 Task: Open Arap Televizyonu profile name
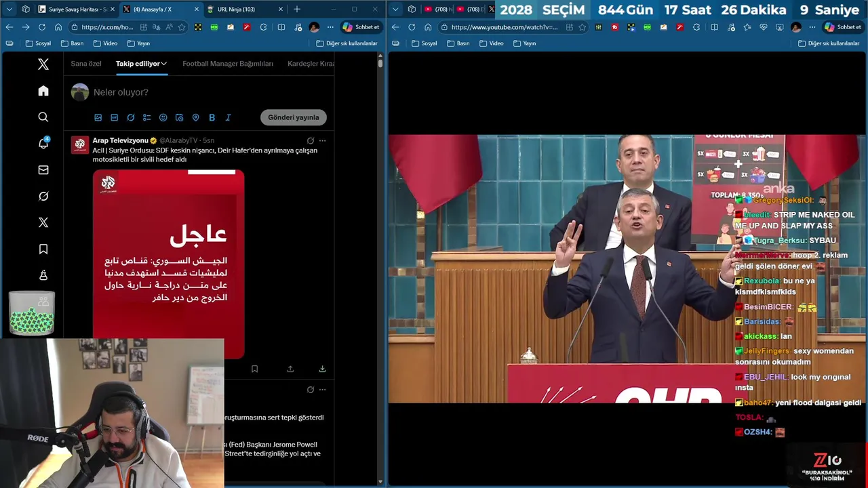(120, 140)
